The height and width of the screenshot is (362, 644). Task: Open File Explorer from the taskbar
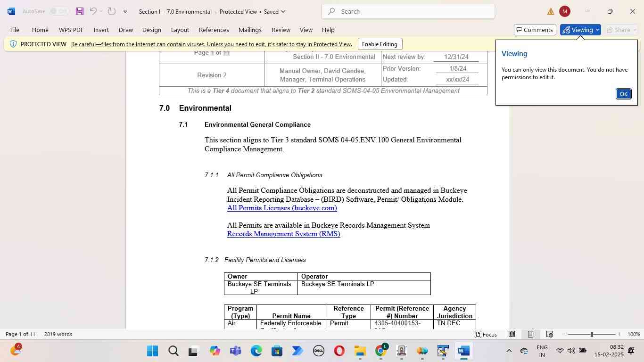[360, 351]
